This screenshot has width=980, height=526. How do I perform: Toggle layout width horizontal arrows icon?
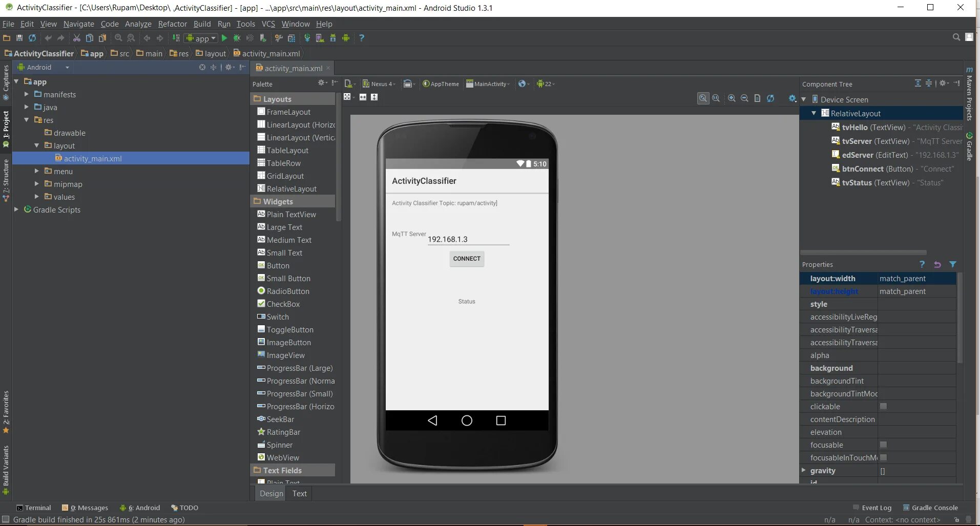(363, 97)
